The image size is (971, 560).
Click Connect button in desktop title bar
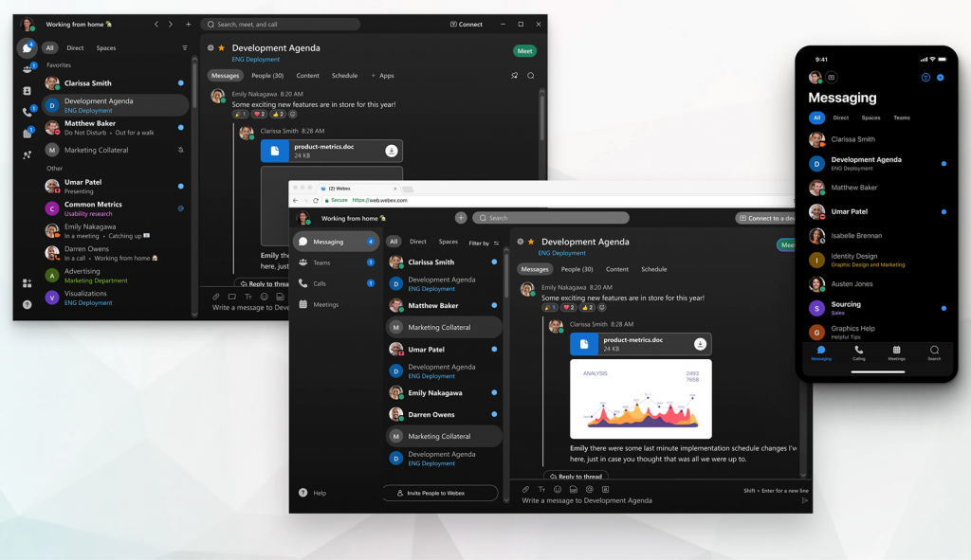pos(467,24)
